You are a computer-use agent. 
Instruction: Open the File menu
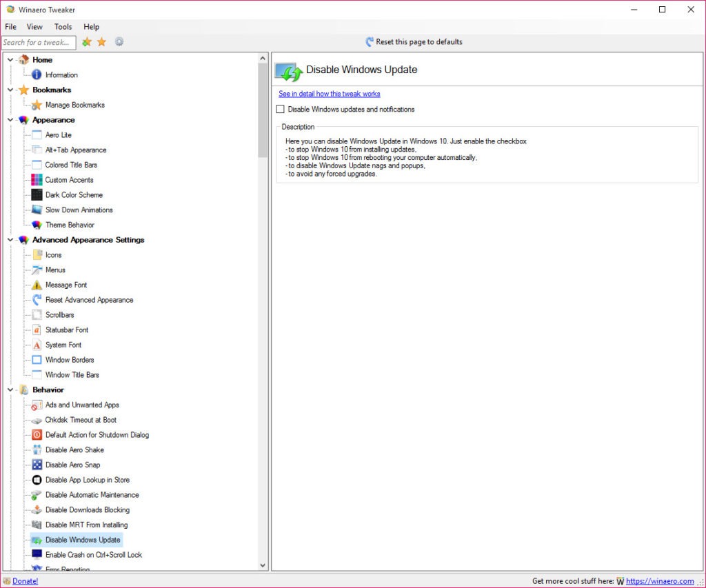pyautogui.click(x=10, y=27)
